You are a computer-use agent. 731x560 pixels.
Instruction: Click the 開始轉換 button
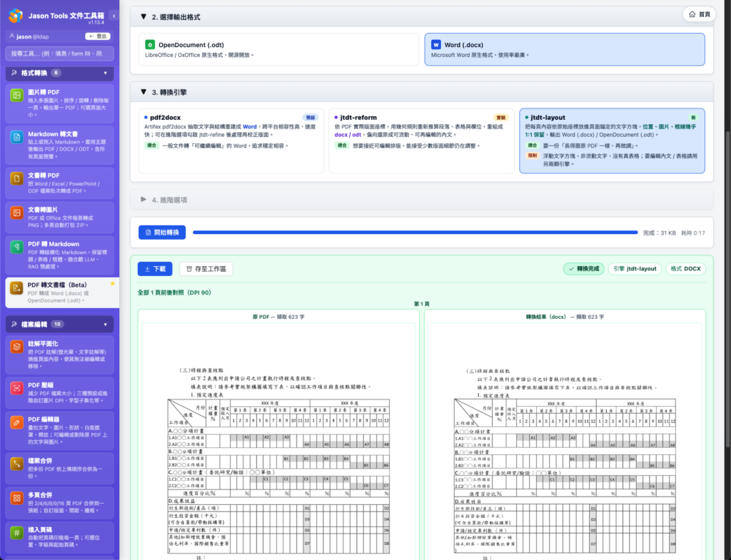click(x=162, y=233)
